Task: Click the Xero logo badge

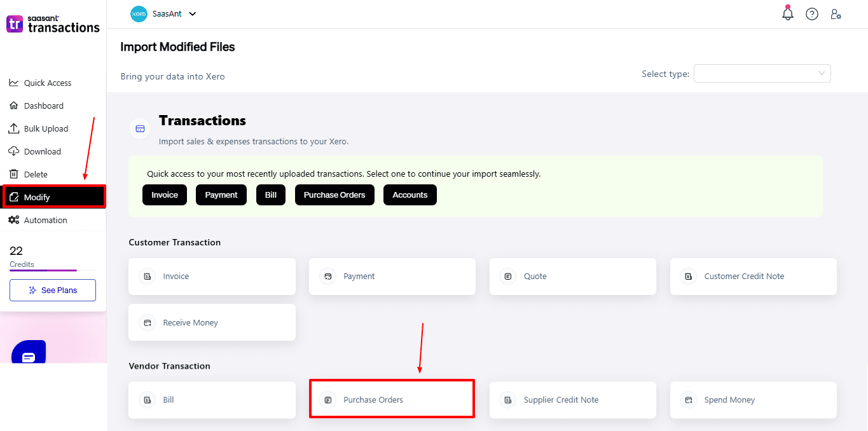Action: (139, 13)
